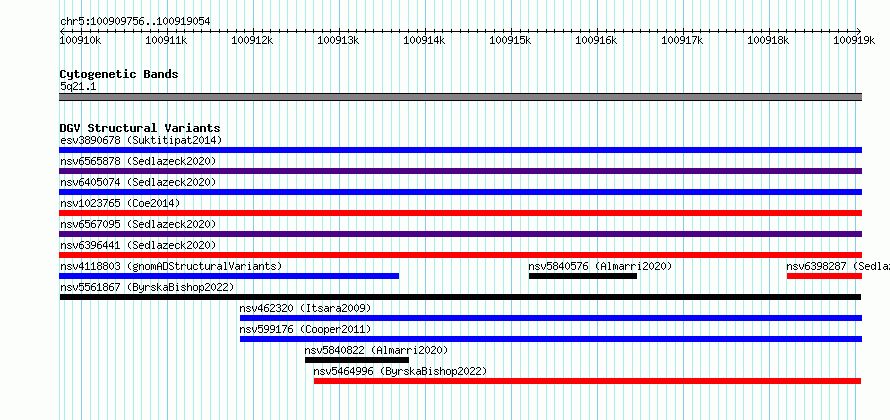Click nsv462320 (Itsara2009) variant label
The image size is (890, 420).
[x=305, y=308]
